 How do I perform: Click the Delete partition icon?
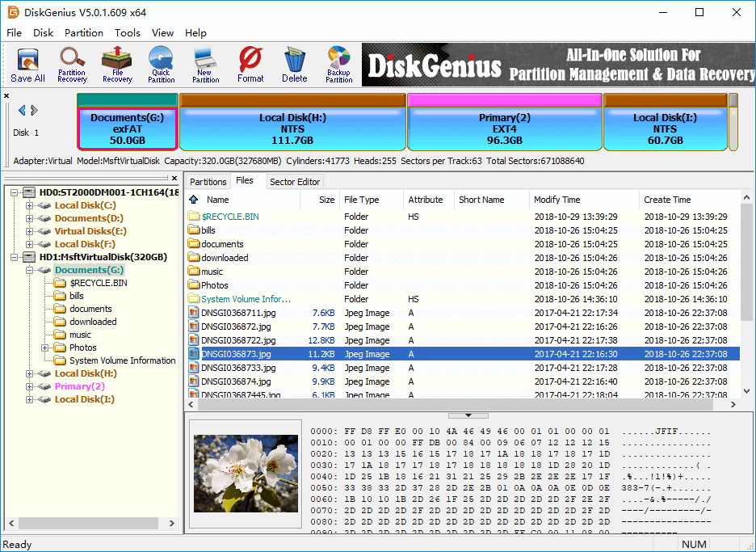[295, 65]
